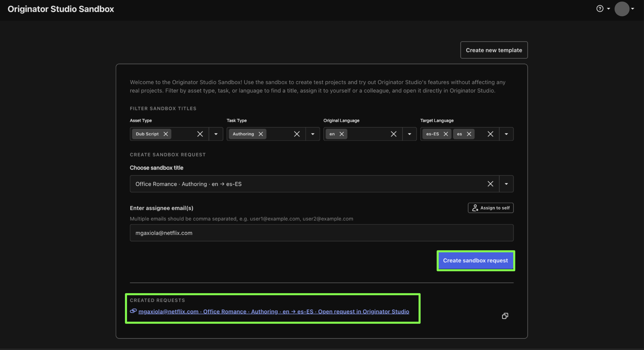The height and width of the screenshot is (350, 644).
Task: Click Create sandbox request button
Action: (475, 261)
